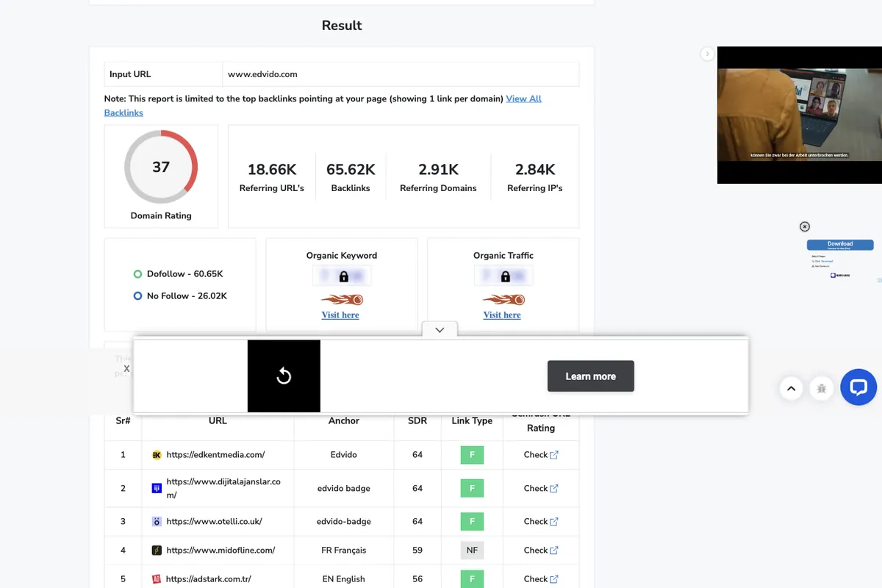The image size is (882, 588).
Task: Collapse the video ad with arrow icon
Action: point(707,54)
